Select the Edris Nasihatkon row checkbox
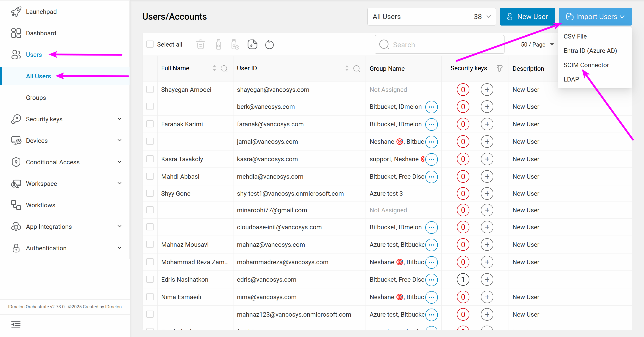Image resolution: width=644 pixels, height=337 pixels. tap(150, 279)
